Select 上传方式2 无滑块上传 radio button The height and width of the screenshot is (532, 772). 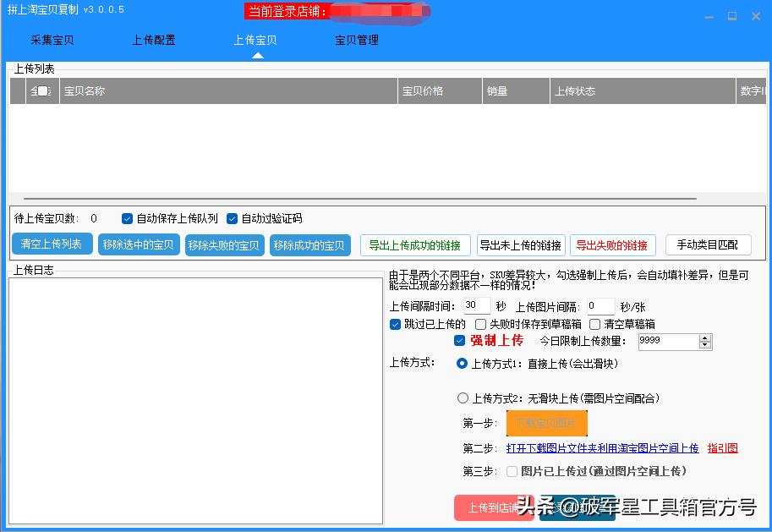pos(463,398)
